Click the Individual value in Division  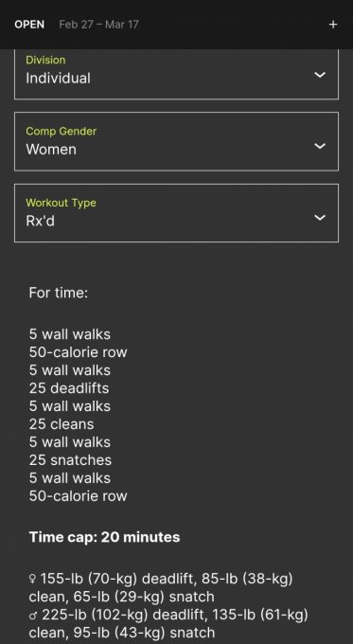pos(58,78)
